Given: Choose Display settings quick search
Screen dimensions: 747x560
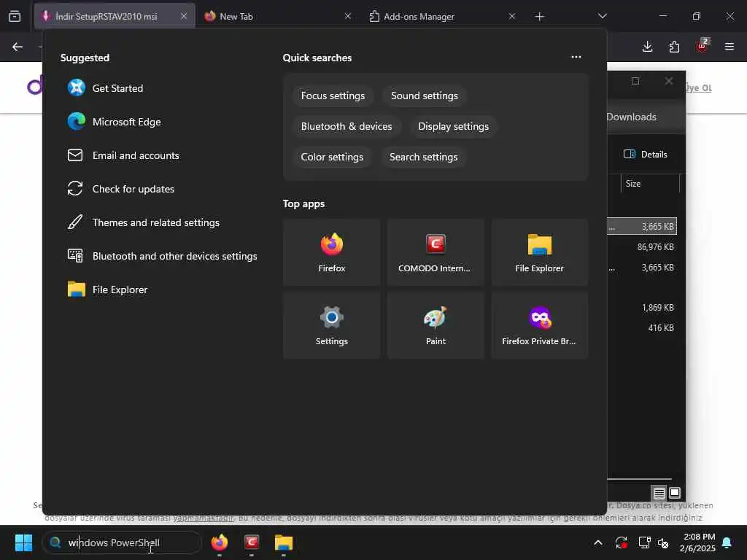Looking at the screenshot, I should point(454,126).
